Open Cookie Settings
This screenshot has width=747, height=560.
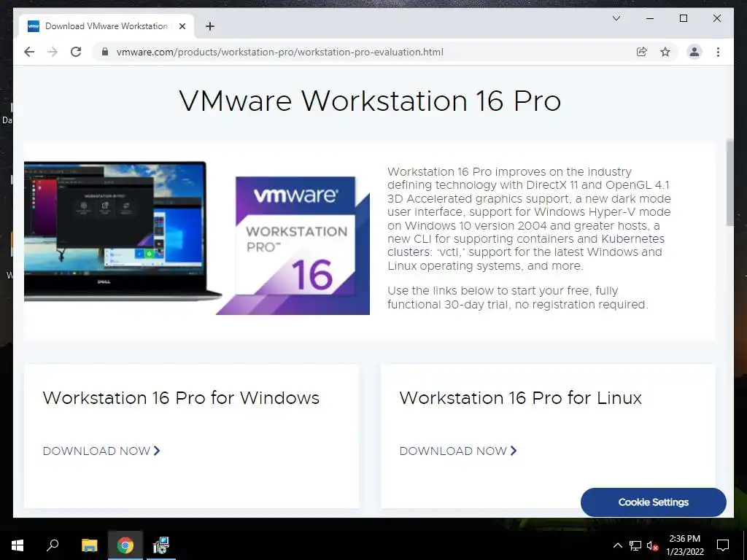[x=653, y=502]
